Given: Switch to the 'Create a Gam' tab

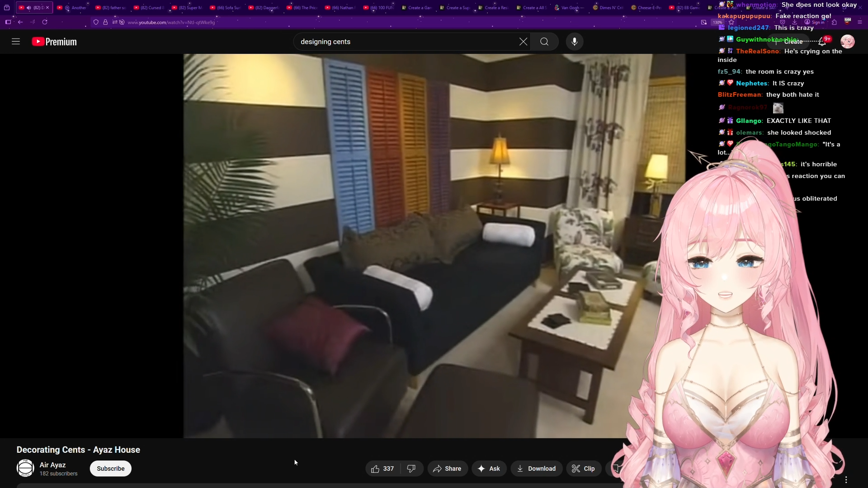Looking at the screenshot, I should coord(416,8).
